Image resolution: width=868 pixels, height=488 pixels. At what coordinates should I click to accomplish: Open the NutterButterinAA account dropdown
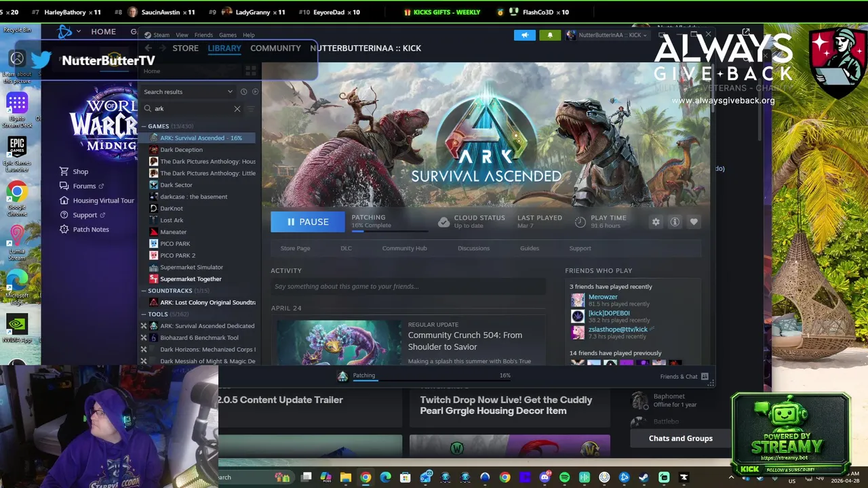[x=608, y=35]
